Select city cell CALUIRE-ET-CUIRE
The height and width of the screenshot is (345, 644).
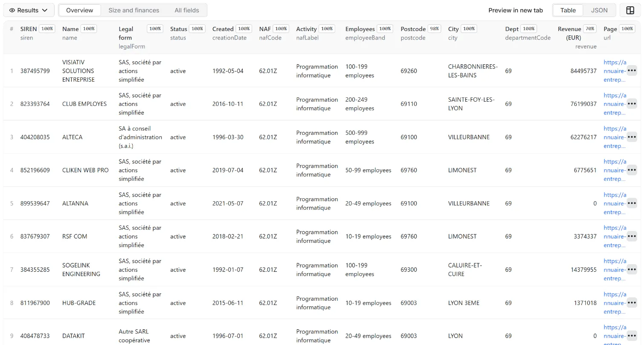465,270
